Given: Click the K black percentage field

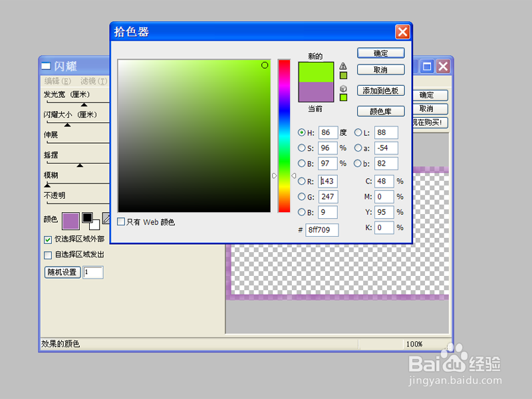Looking at the screenshot, I should click(384, 227).
